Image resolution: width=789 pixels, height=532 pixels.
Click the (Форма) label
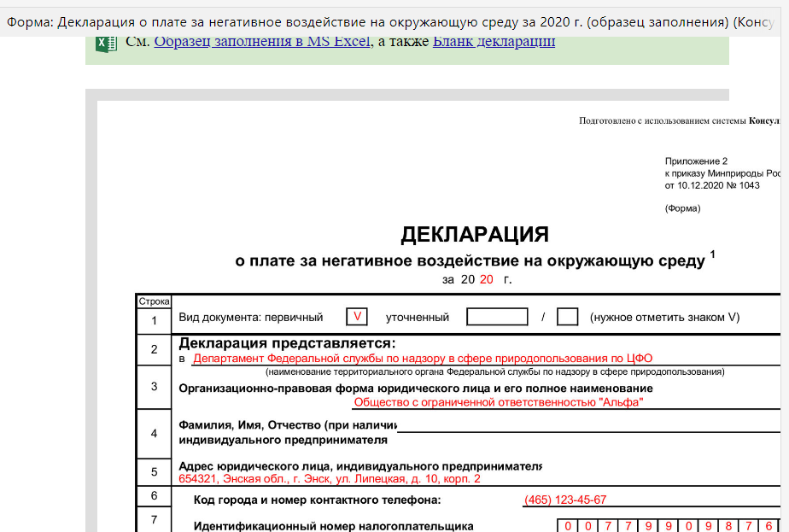pyautogui.click(x=682, y=208)
